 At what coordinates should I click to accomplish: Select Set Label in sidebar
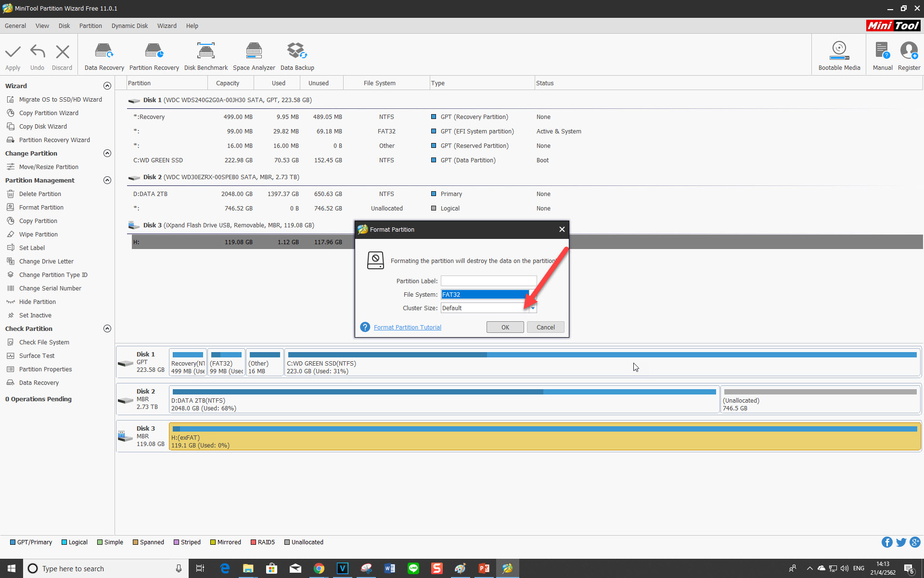click(32, 248)
